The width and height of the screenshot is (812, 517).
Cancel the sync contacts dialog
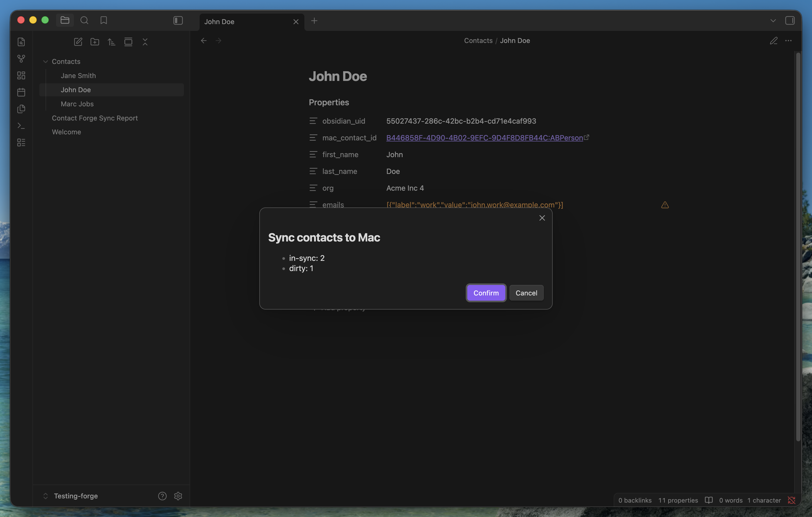point(526,293)
